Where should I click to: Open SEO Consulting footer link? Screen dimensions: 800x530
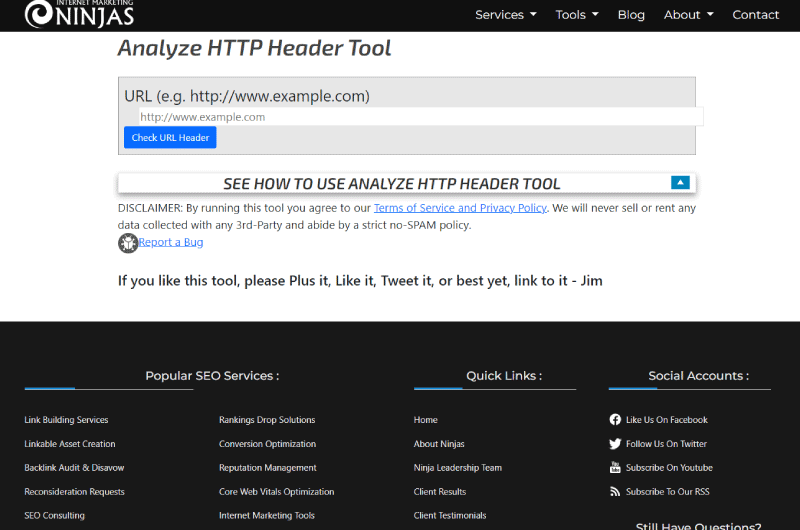point(55,515)
